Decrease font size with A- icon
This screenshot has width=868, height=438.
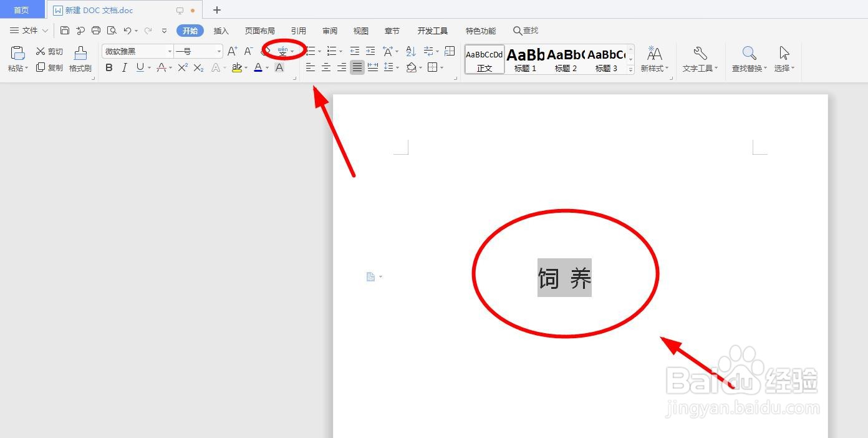248,51
